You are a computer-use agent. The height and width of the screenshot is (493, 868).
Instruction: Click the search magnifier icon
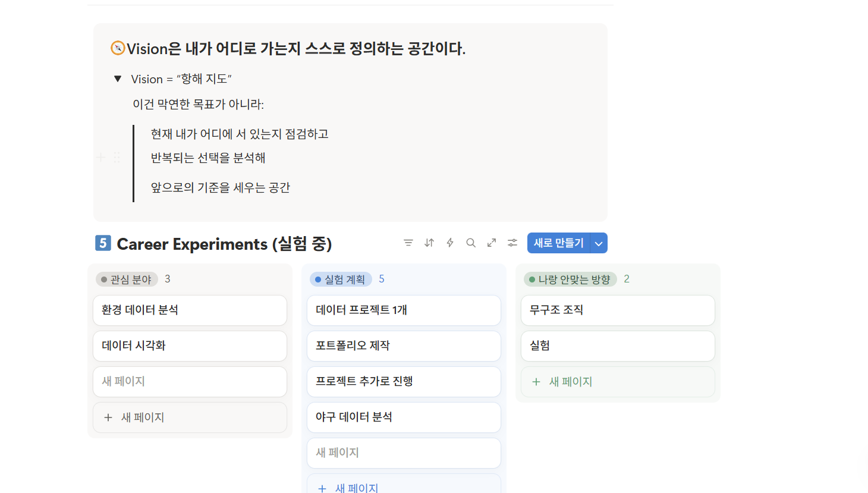471,243
